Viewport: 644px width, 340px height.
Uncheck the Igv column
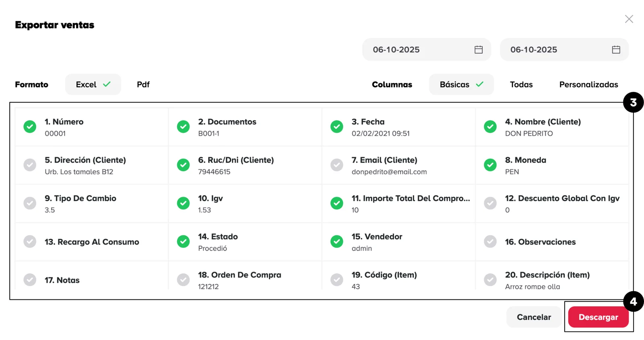(x=183, y=203)
